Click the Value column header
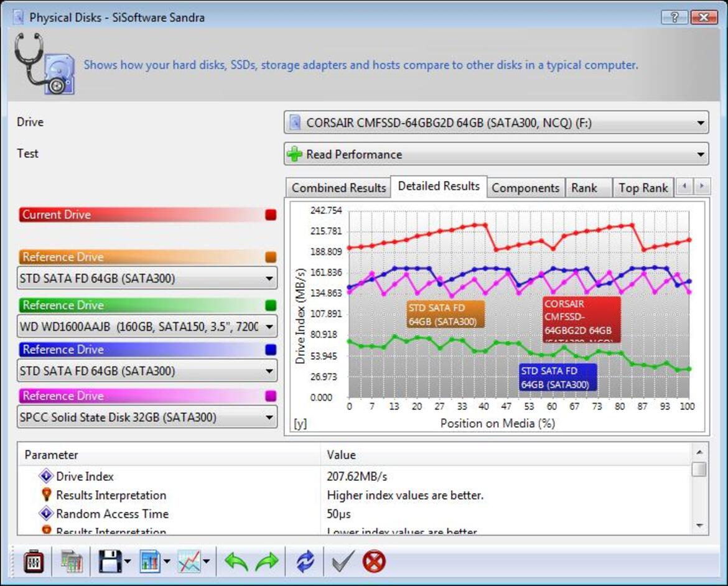 coord(506,455)
